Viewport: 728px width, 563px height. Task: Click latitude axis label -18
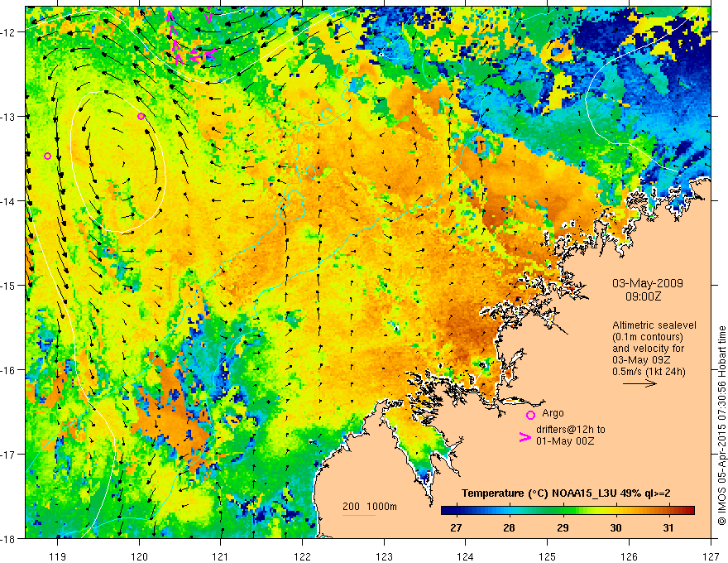(x=9, y=538)
